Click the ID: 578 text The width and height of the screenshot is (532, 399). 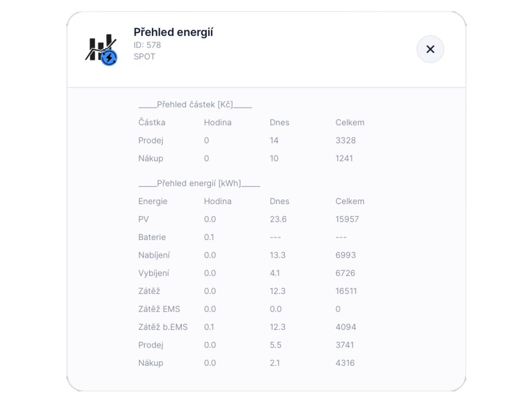pos(147,45)
